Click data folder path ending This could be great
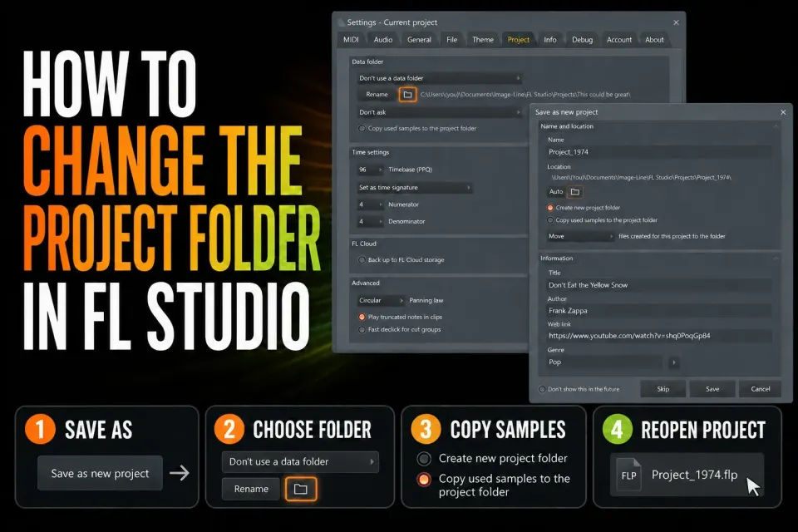 [x=525, y=94]
